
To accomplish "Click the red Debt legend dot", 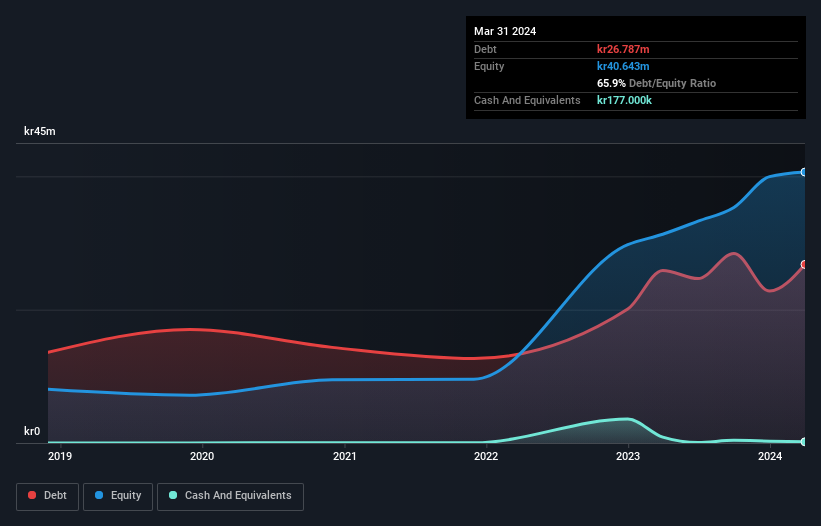I will 32,495.
